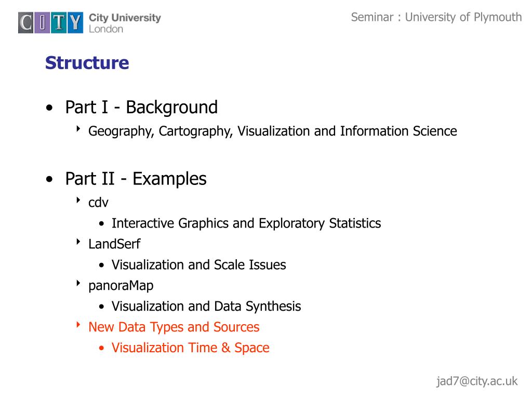Click the CITY logo blocks
532x399 pixels.
[x=50, y=23]
